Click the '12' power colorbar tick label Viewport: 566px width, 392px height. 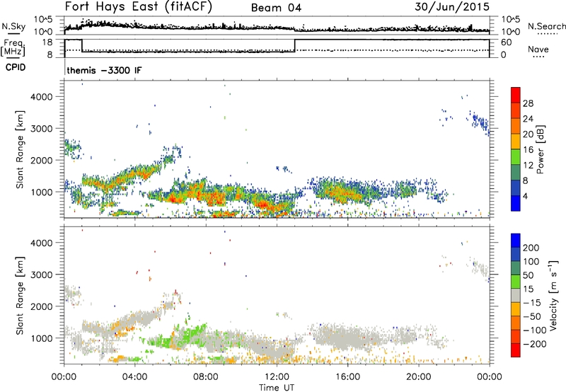click(528, 166)
